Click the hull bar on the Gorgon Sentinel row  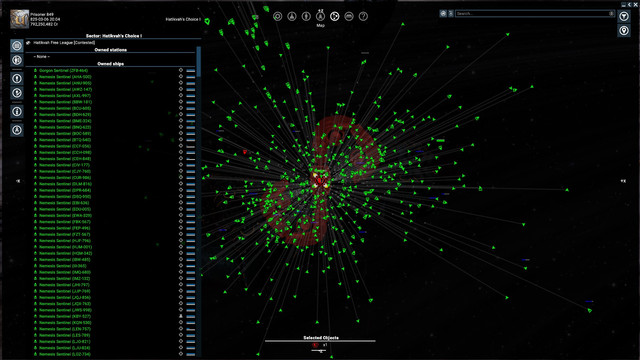(x=191, y=71)
